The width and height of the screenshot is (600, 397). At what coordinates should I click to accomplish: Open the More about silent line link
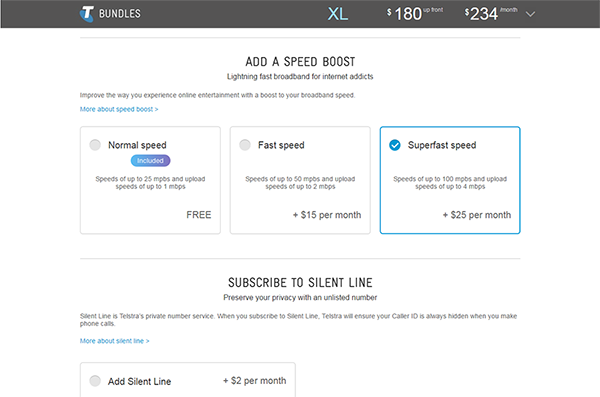(114, 341)
